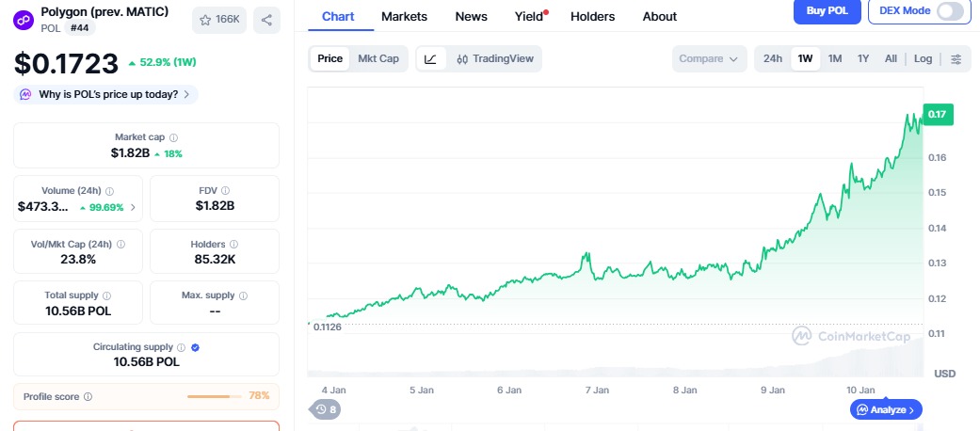Open the Circulating supply info icon

(182, 347)
